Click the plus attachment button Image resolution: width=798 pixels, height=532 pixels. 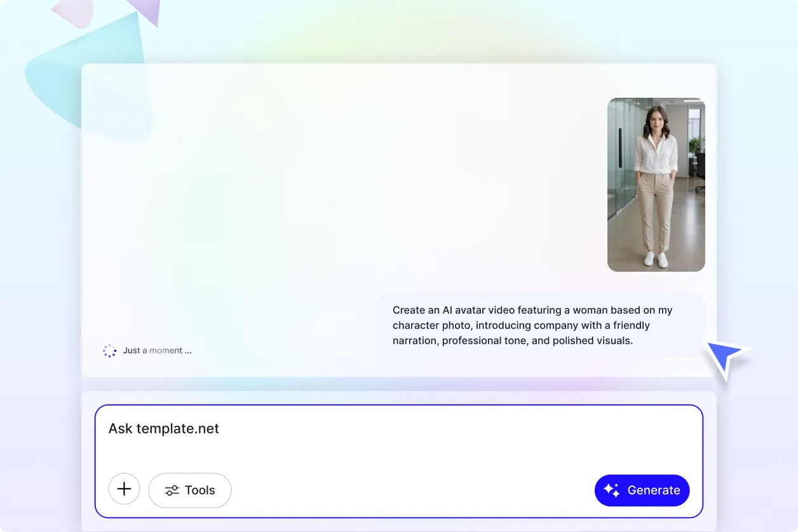[x=125, y=489]
